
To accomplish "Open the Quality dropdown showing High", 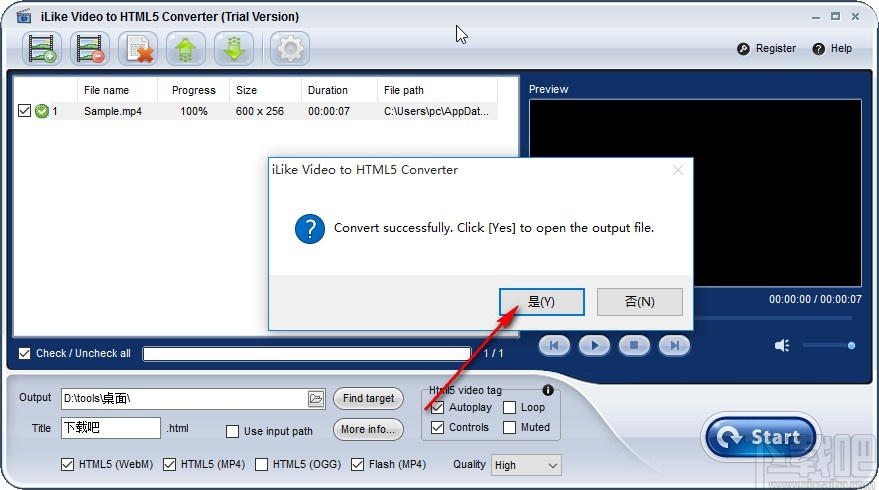I will [526, 465].
